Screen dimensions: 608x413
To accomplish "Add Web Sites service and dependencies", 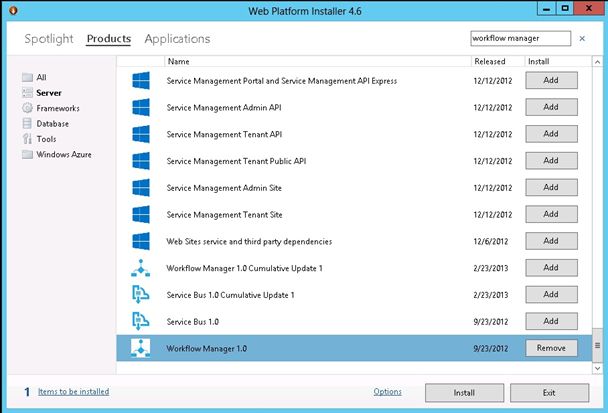I will pyautogui.click(x=551, y=241).
